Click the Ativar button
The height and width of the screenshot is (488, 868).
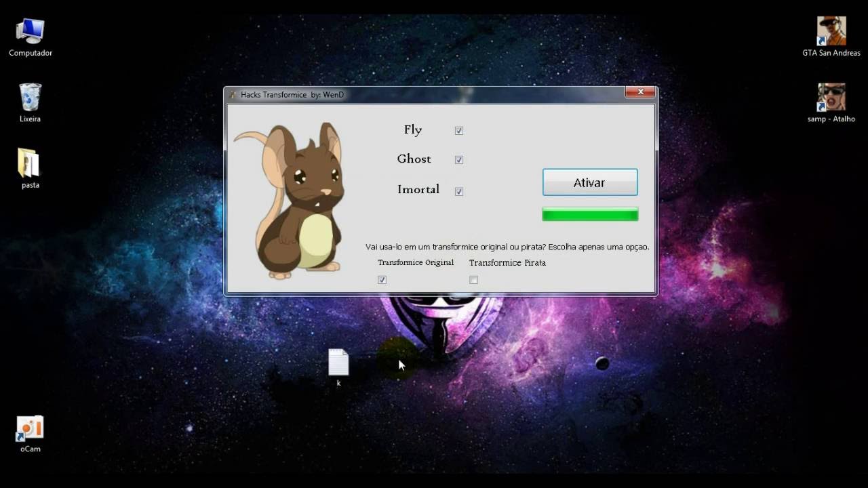point(590,182)
